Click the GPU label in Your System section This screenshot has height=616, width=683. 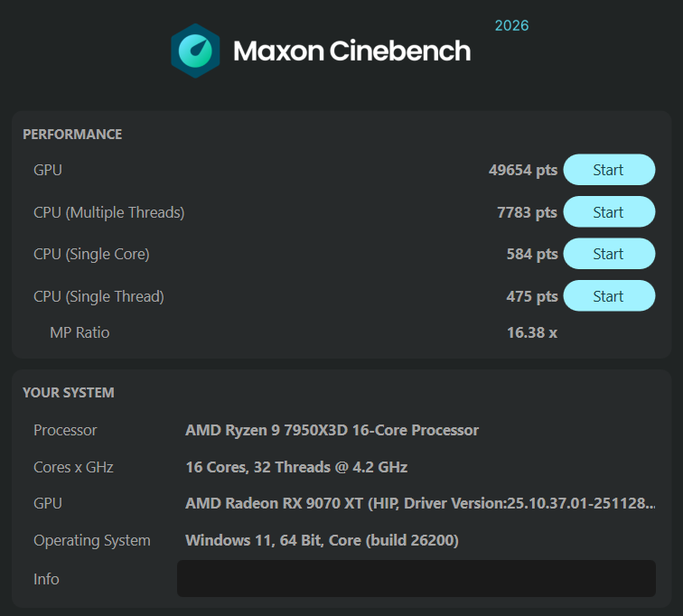tap(48, 503)
